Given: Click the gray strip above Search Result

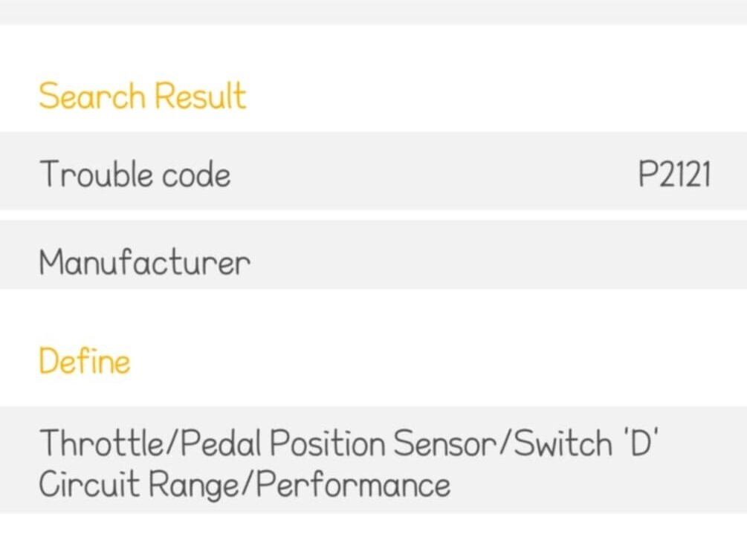Looking at the screenshot, I should [373, 10].
